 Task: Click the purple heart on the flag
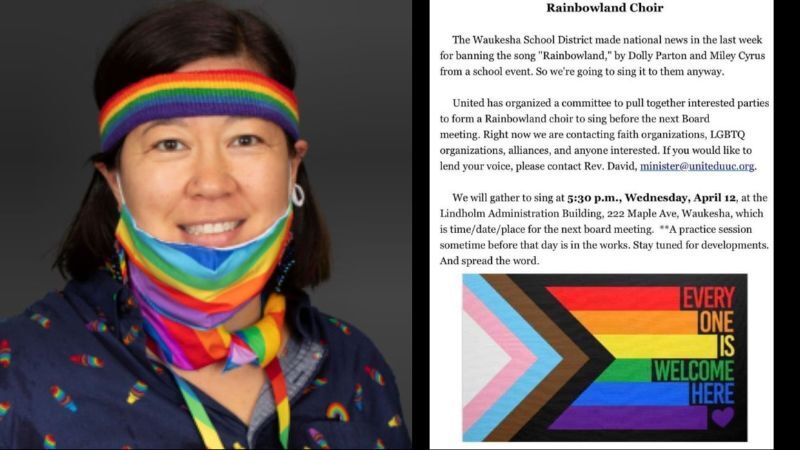point(722,417)
